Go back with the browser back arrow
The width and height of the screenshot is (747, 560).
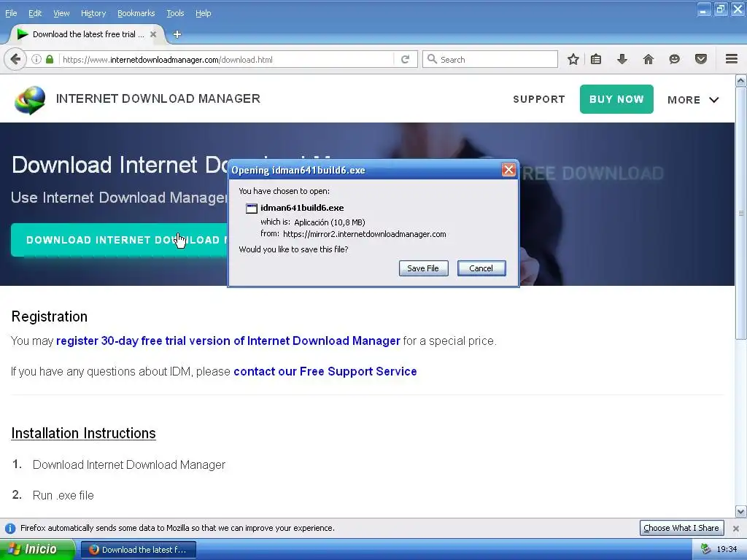(15, 60)
